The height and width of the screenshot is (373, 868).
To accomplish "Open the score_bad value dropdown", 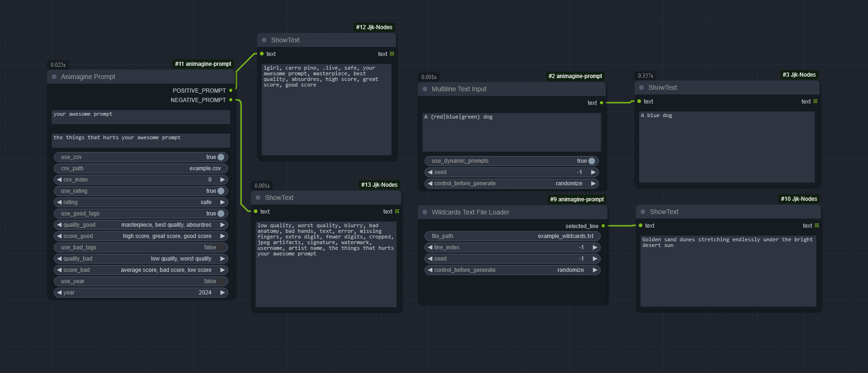I will (141, 270).
